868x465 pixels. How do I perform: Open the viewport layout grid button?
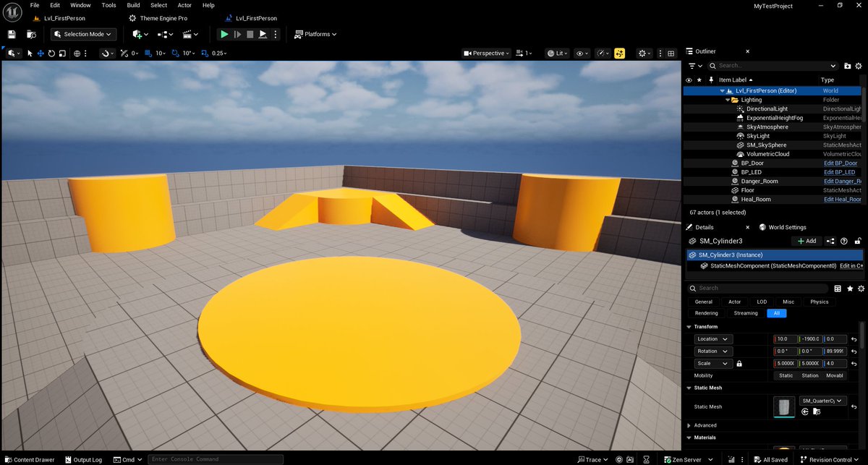(671, 53)
